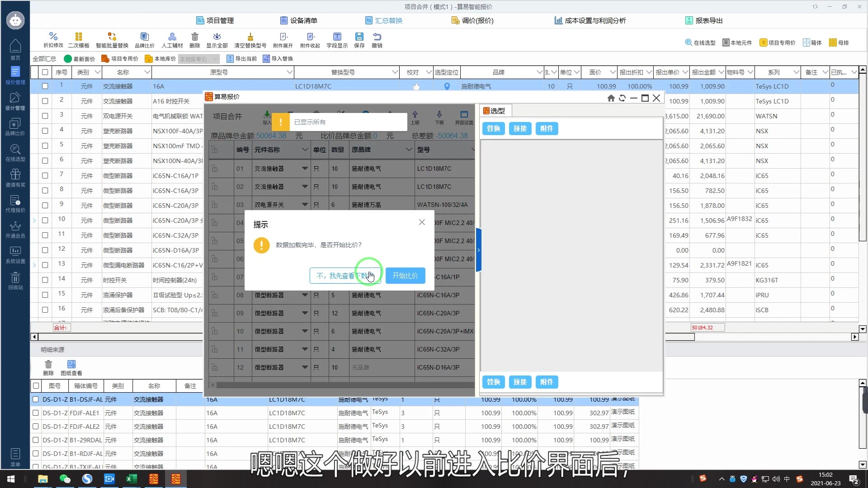This screenshot has width=868, height=488.
Task: Toggle the select-all checkbox in main table header
Action: coord(45,72)
